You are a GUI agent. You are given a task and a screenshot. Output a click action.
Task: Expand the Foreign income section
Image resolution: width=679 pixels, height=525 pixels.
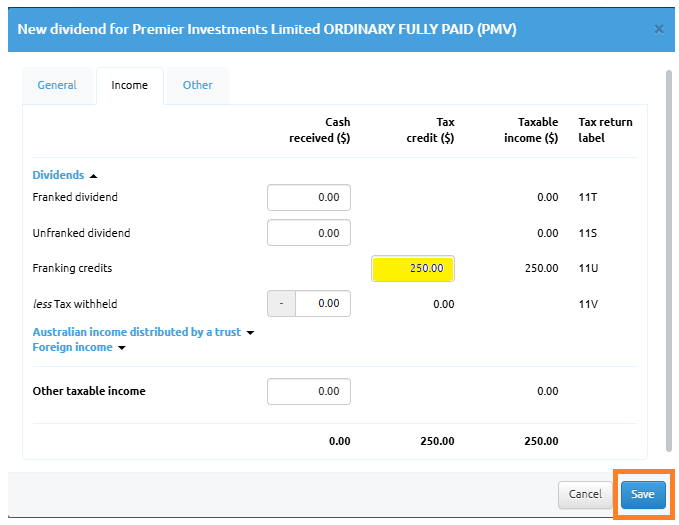pyautogui.click(x=79, y=347)
